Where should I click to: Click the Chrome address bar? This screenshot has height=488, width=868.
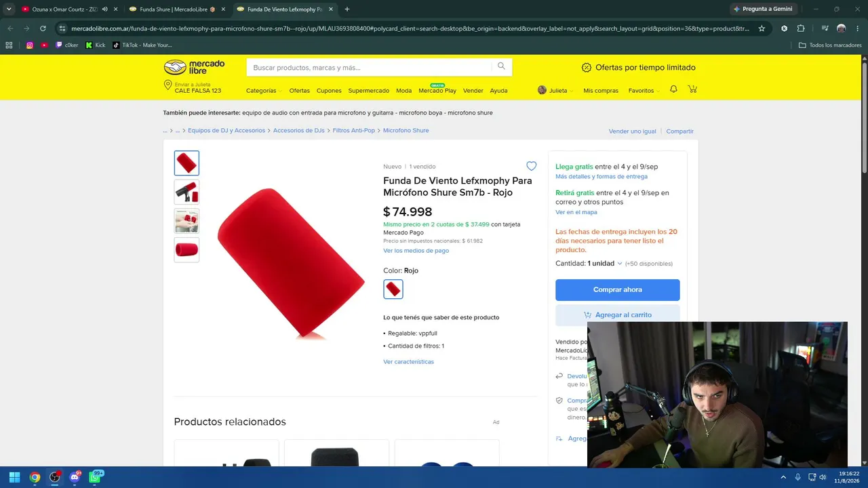pos(410,28)
